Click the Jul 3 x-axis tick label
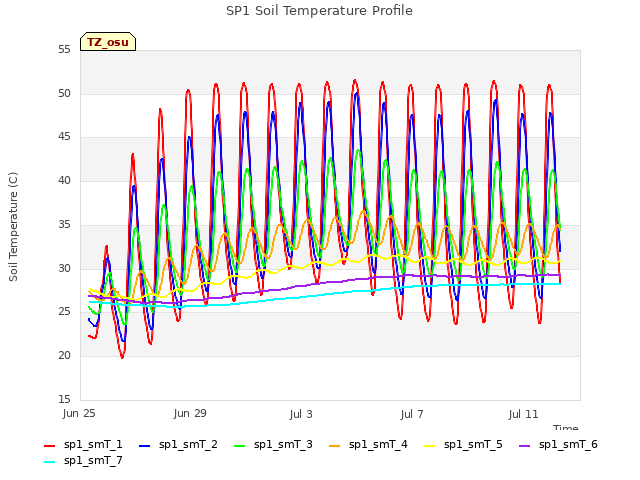 (x=301, y=414)
